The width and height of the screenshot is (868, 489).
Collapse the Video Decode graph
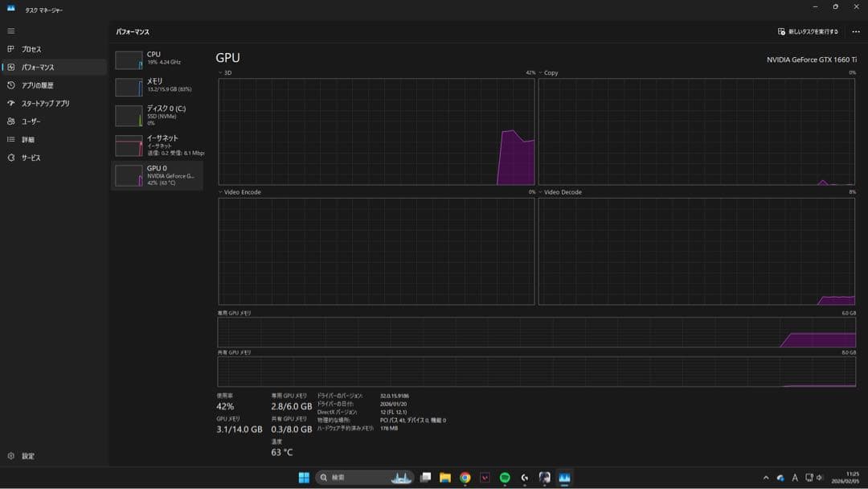[541, 191]
